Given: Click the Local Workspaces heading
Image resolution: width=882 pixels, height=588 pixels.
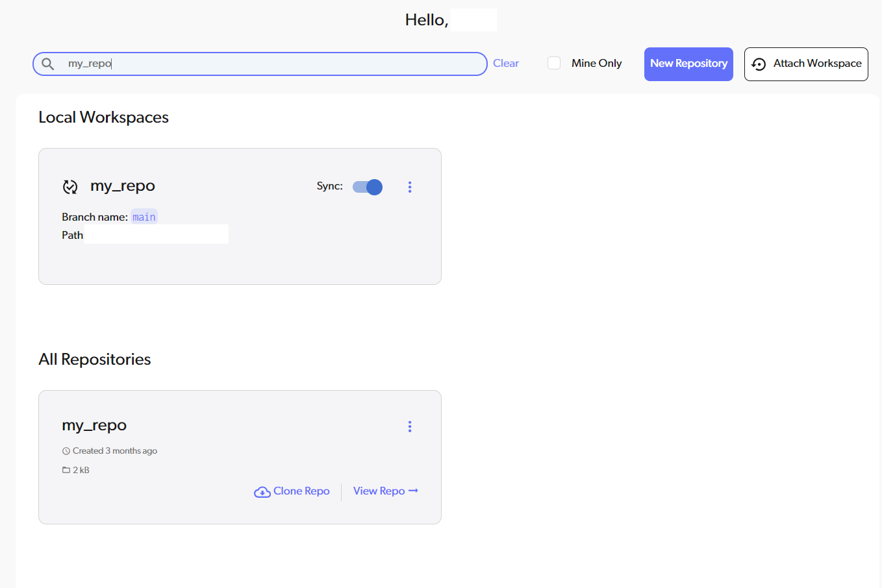Looking at the screenshot, I should [x=104, y=117].
